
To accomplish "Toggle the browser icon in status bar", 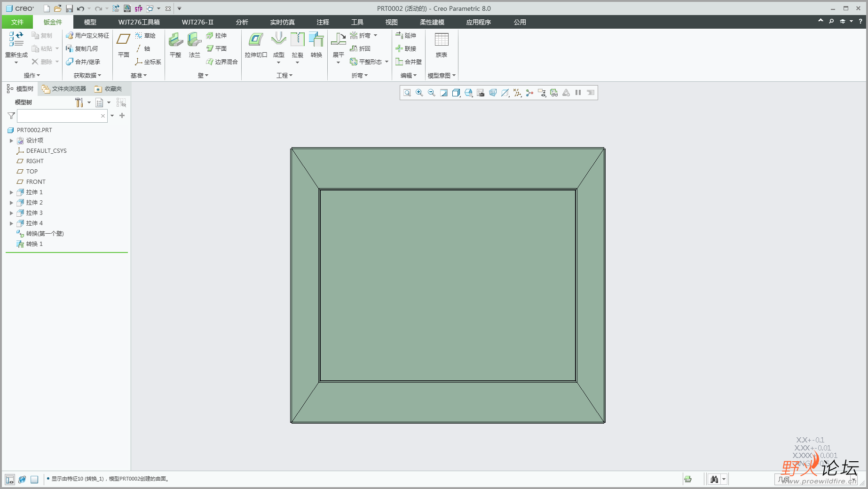I will pos(22,479).
